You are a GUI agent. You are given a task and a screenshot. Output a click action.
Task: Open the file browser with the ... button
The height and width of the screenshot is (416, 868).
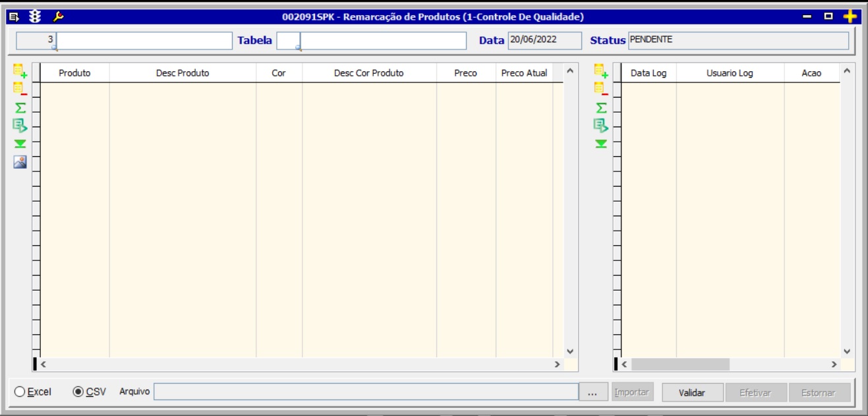point(593,392)
